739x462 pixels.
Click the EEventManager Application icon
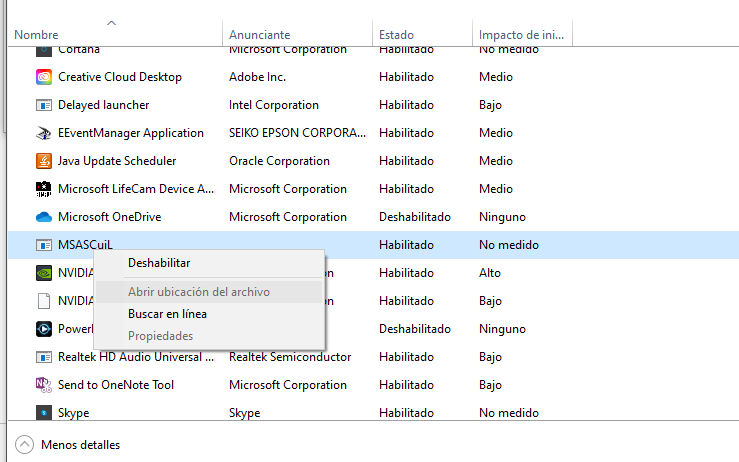(x=43, y=133)
